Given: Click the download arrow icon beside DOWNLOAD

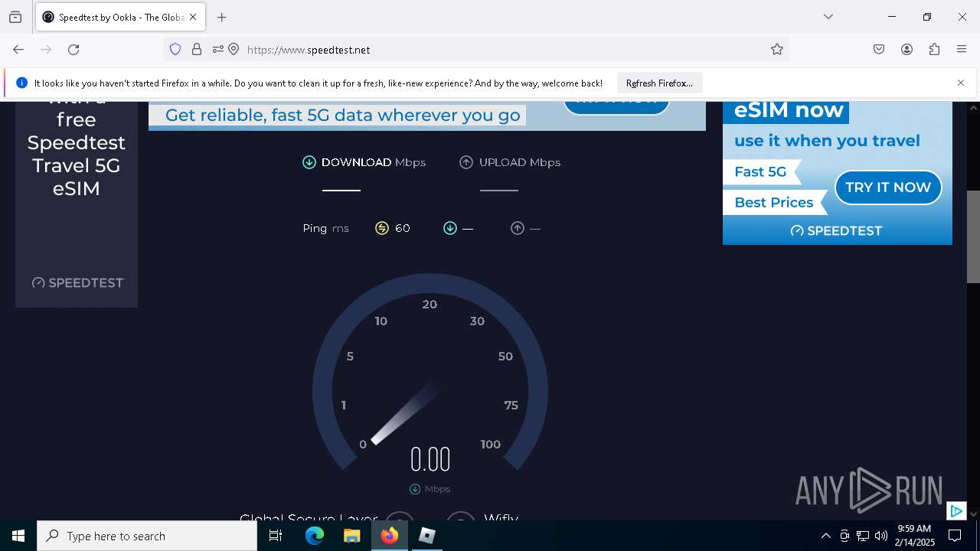Looking at the screenshot, I should (309, 162).
